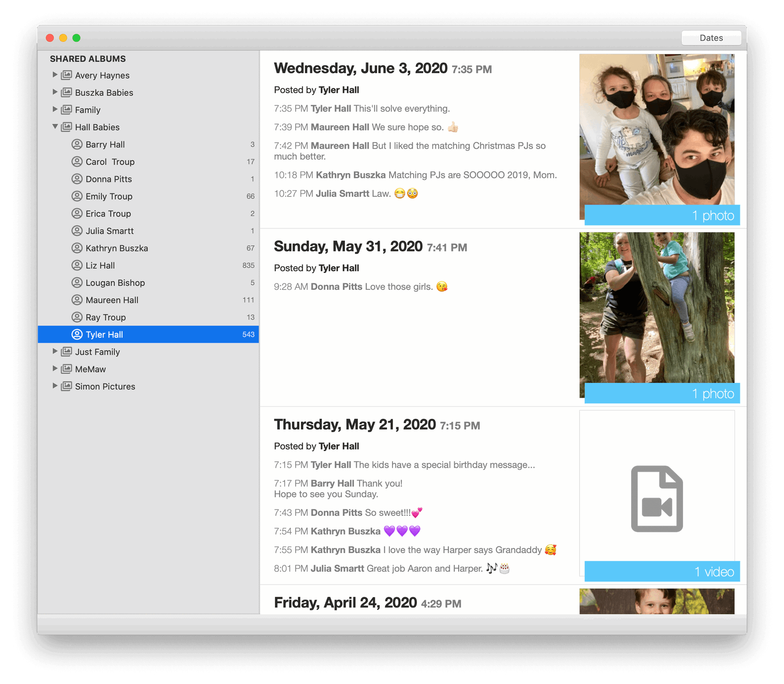Click the Simon Pictures album icon
This screenshot has height=684, width=784.
click(67, 386)
